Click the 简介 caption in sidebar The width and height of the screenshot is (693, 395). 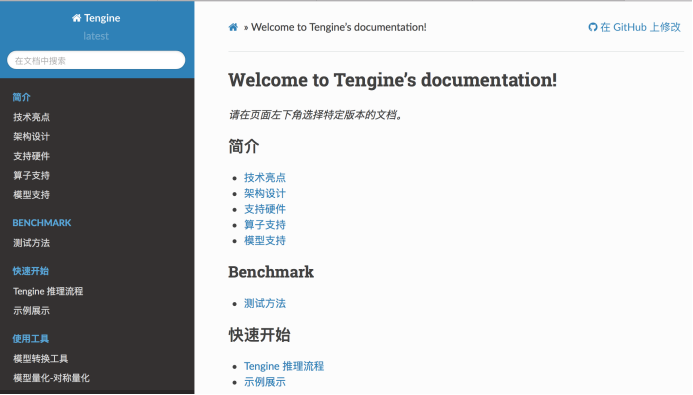tap(21, 97)
